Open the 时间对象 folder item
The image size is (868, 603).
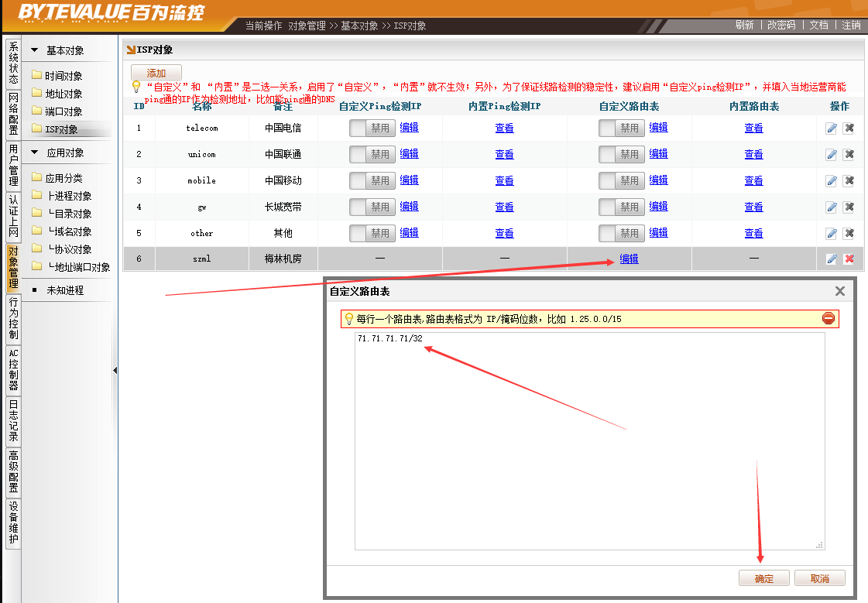(63, 76)
